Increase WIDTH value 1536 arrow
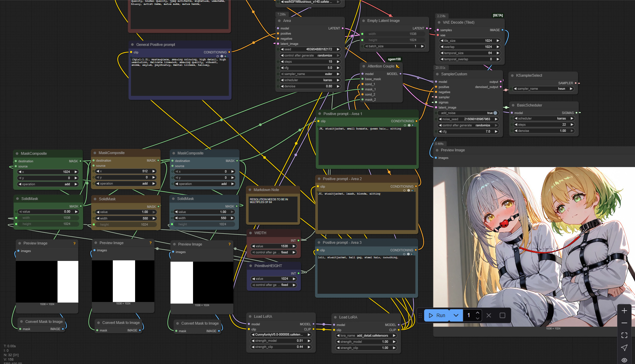635x364 pixels. click(294, 246)
